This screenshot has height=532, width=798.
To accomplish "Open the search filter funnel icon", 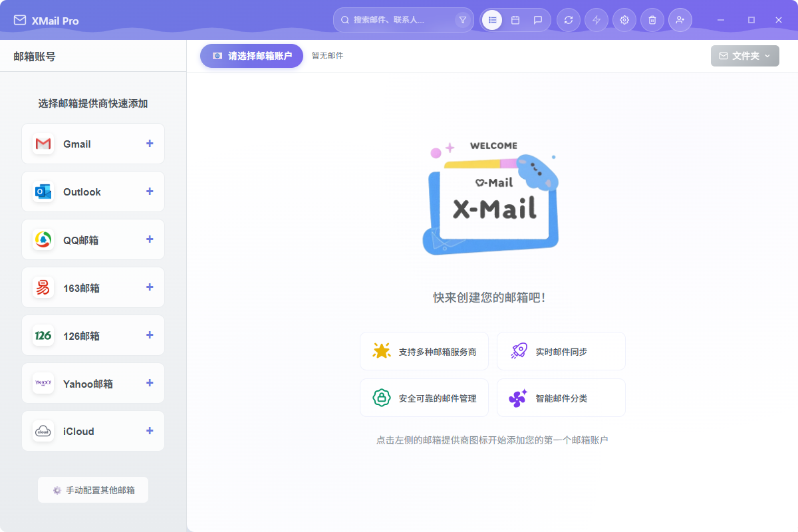I will (462, 20).
